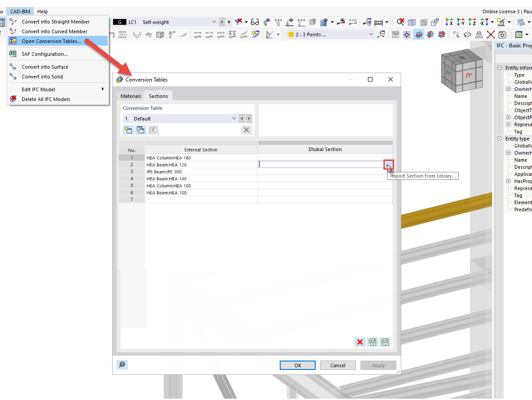The width and height of the screenshot is (532, 400).
Task: Switch to the Materials tab
Action: [131, 96]
